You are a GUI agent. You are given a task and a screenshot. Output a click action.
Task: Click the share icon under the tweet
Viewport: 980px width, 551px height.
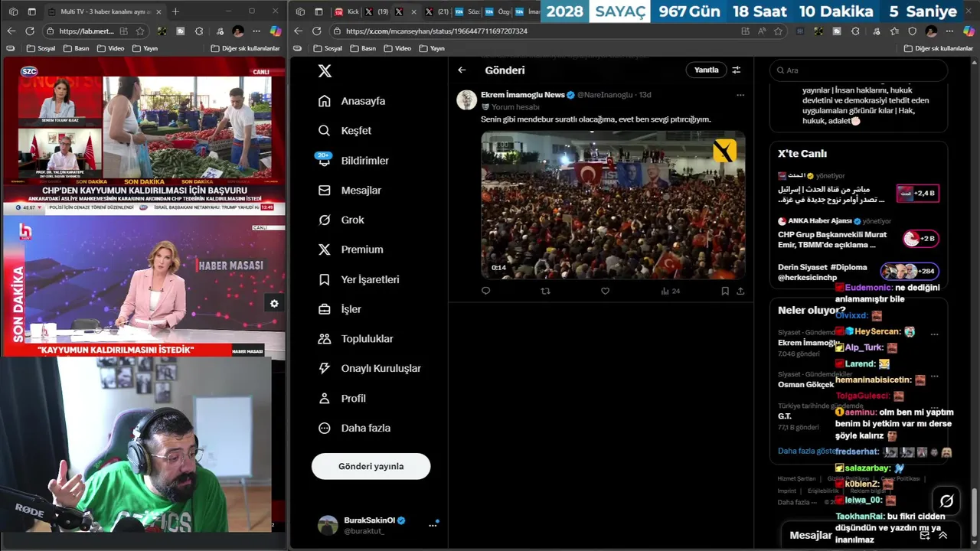coord(740,291)
